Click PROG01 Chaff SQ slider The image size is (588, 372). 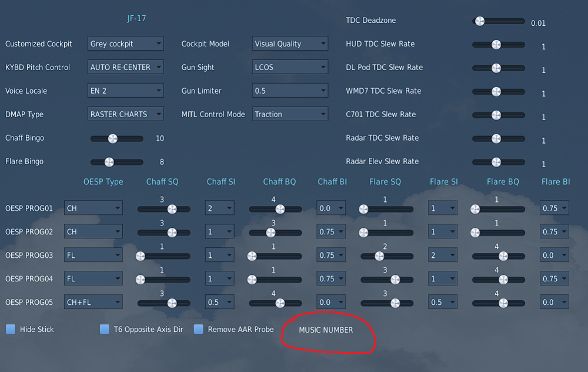coord(164,209)
